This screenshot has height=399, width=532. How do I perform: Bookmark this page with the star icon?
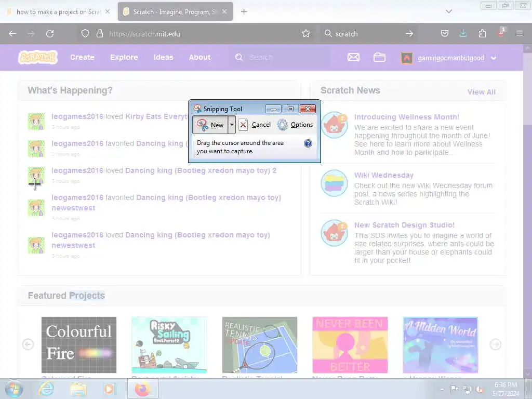306,34
